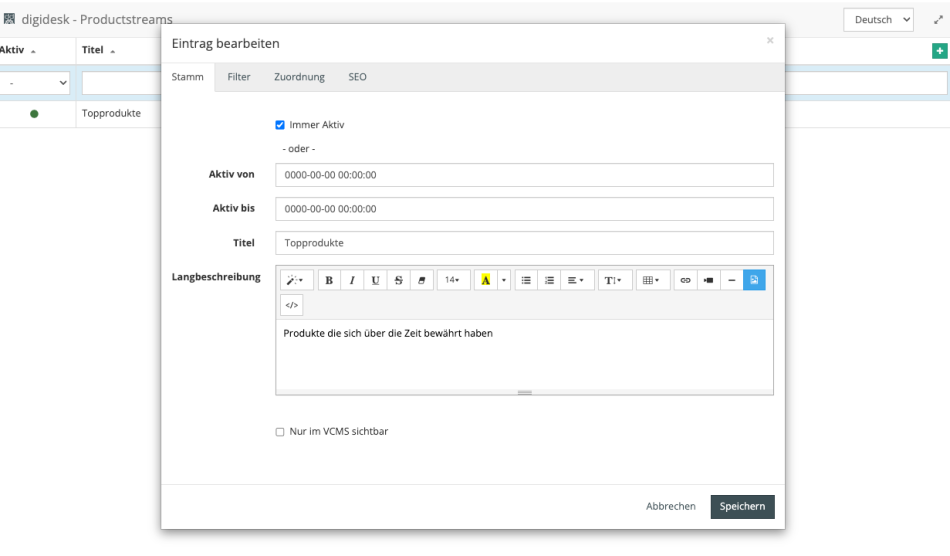
Task: Uncheck the Immer Aktiv checkbox
Action: [280, 125]
